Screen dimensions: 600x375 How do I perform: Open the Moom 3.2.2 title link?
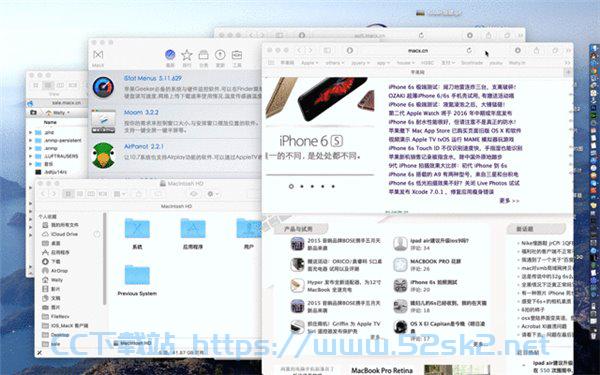coord(141,112)
